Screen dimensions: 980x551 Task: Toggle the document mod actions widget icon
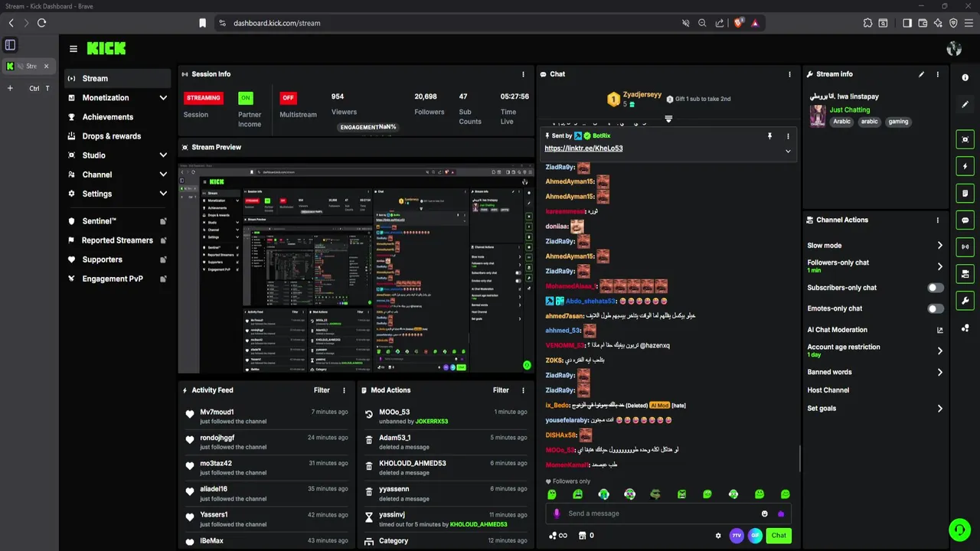[965, 193]
